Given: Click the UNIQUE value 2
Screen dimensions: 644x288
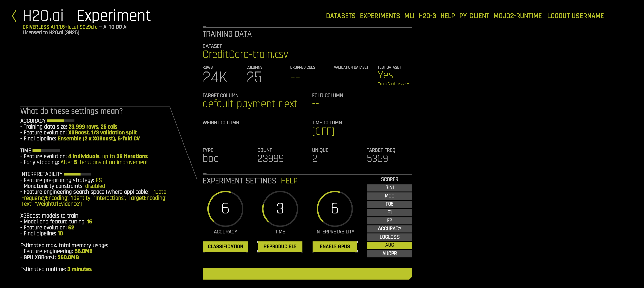Looking at the screenshot, I should (314, 159).
